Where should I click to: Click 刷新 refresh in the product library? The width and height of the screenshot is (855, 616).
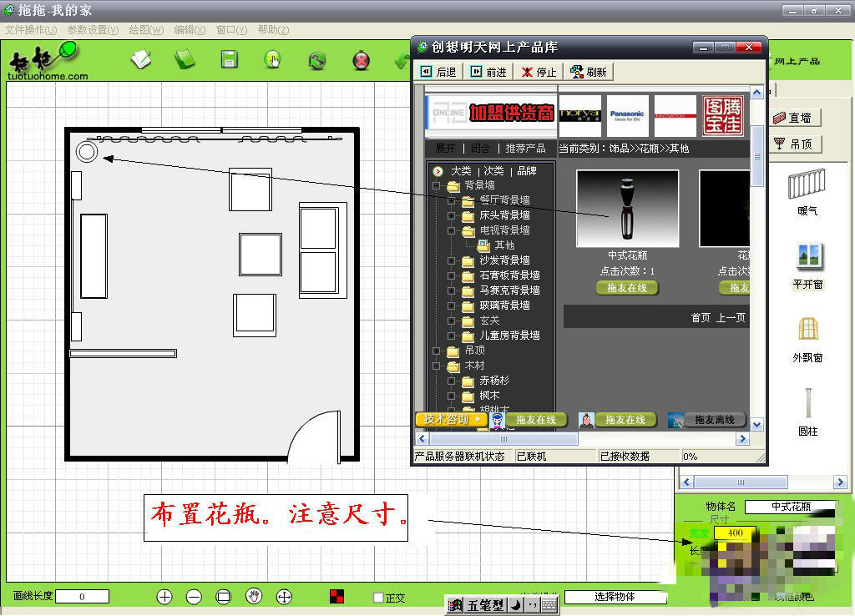589,72
